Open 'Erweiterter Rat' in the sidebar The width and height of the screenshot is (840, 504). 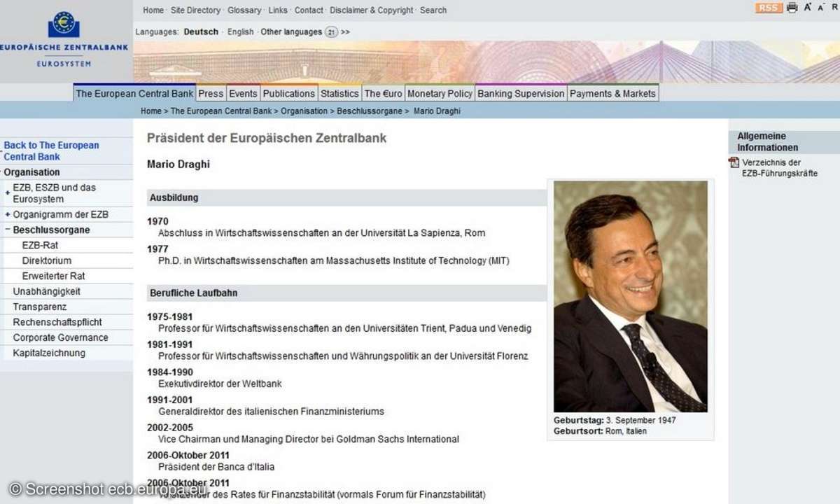coord(54,276)
